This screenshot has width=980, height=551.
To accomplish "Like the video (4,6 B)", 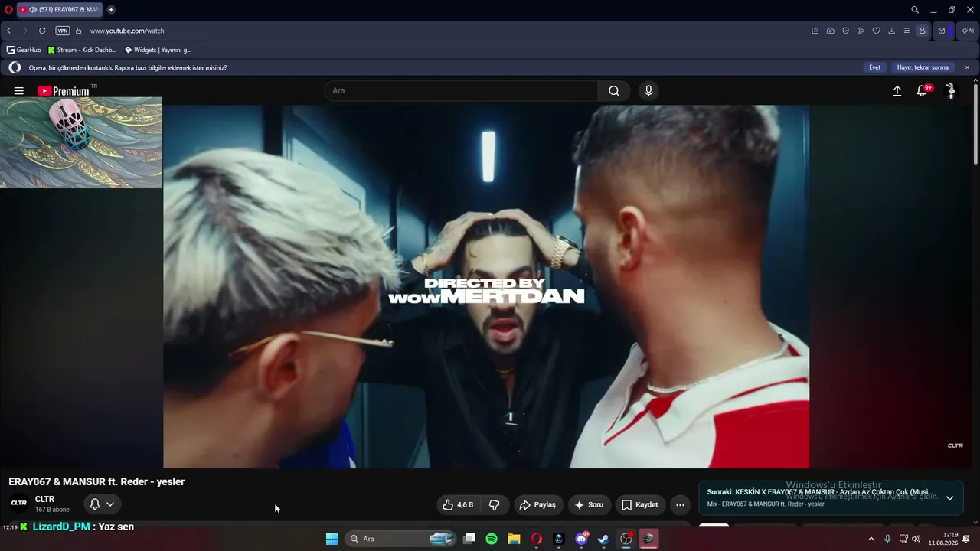I will [x=459, y=504].
